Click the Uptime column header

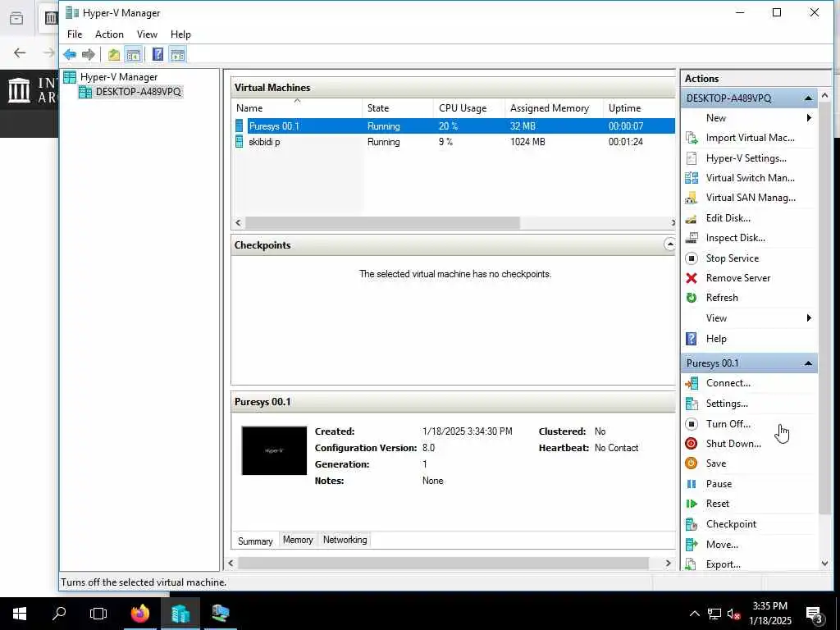click(639, 108)
